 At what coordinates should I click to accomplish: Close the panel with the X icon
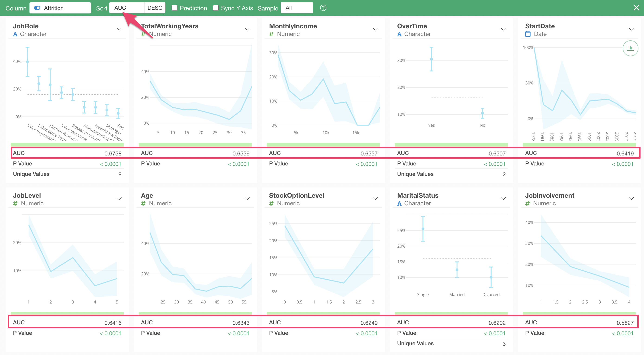(x=636, y=8)
